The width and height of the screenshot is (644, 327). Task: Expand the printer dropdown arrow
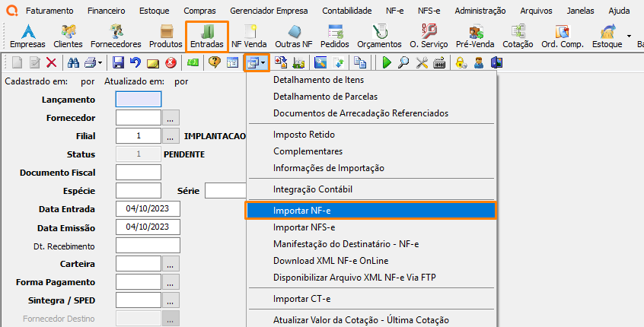[100, 63]
